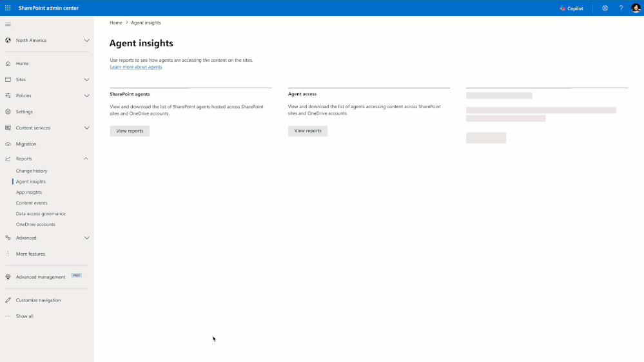Click View reports under SharePoint agents
The width and height of the screenshot is (644, 362).
click(x=130, y=131)
